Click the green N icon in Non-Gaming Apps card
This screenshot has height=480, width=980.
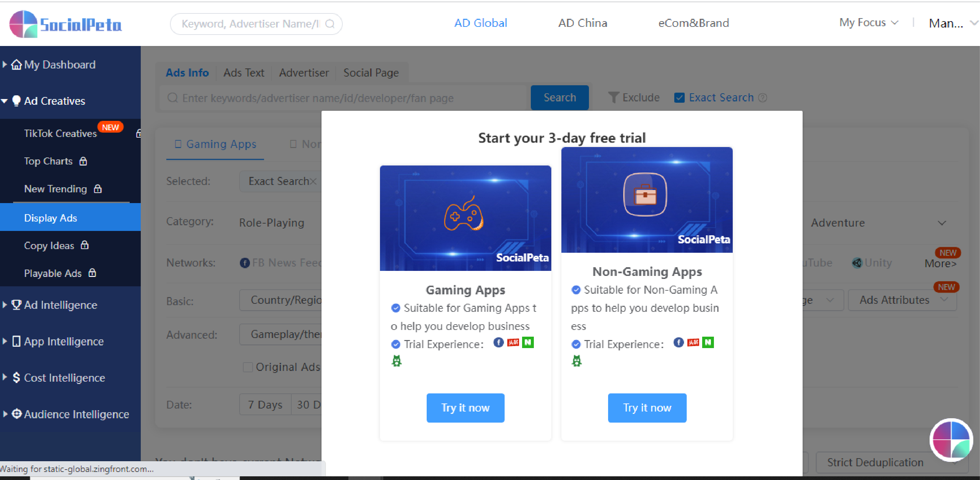pyautogui.click(x=708, y=342)
